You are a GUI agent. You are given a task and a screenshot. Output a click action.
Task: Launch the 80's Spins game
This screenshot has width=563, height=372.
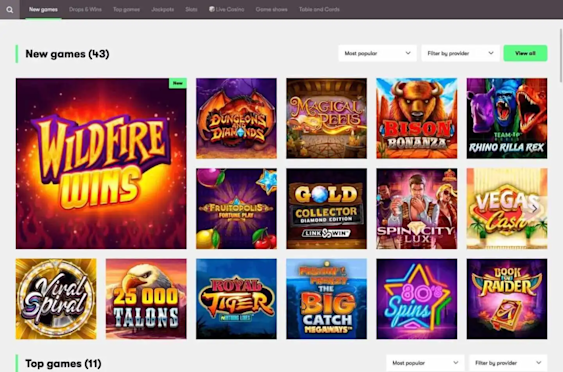(x=417, y=299)
